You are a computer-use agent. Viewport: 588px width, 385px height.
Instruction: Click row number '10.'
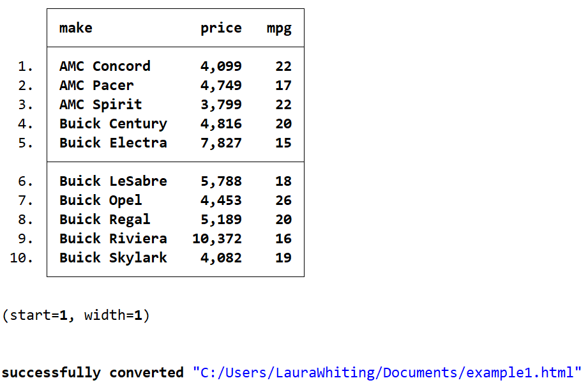[21, 257]
